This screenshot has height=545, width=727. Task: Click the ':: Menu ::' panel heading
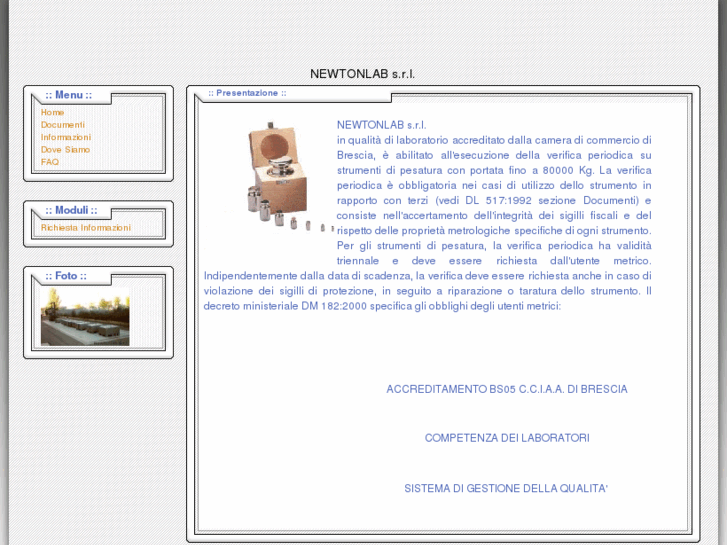pyautogui.click(x=69, y=95)
